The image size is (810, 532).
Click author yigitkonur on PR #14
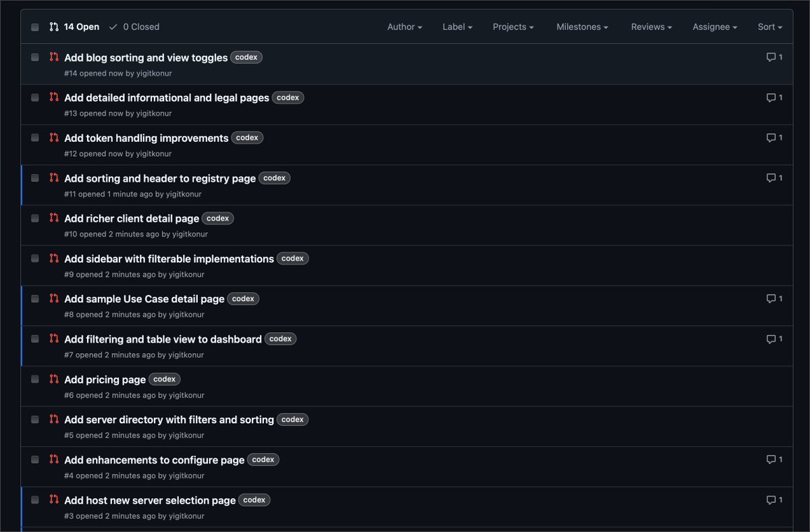pos(154,74)
